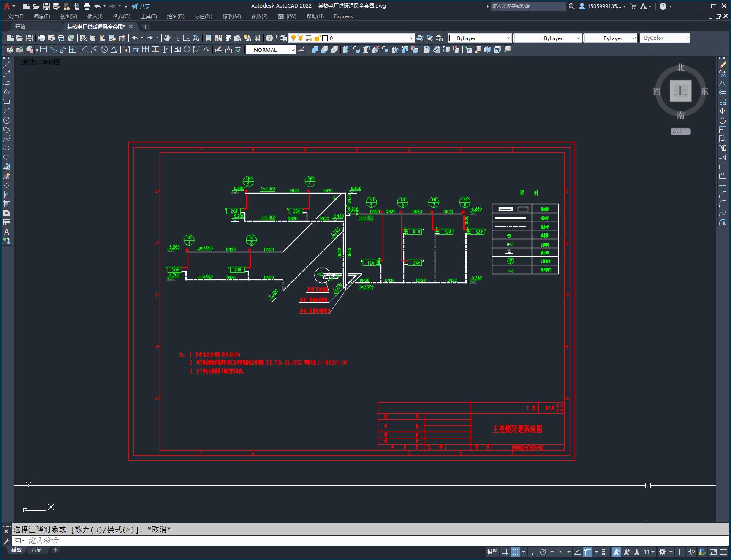The image size is (731, 560).
Task: Click the Customization menu icon in status bar
Action: (723, 552)
